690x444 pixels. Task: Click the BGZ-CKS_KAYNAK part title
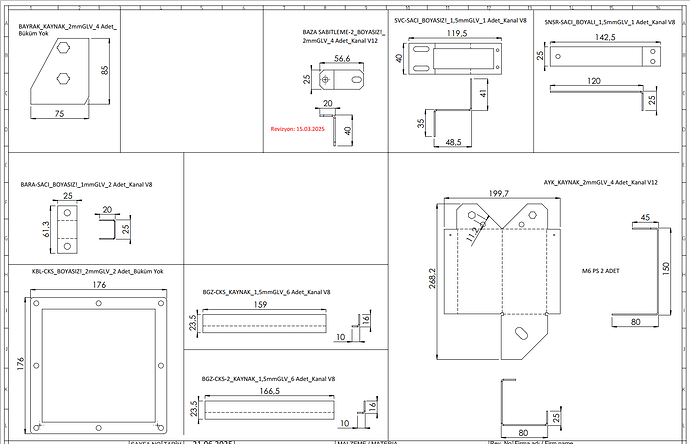click(266, 292)
